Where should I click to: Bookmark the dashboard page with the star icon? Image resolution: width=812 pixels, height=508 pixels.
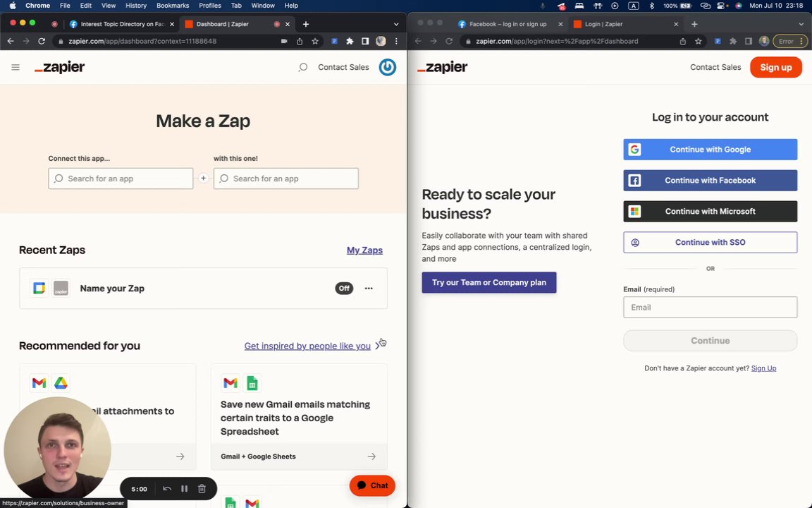coord(315,41)
